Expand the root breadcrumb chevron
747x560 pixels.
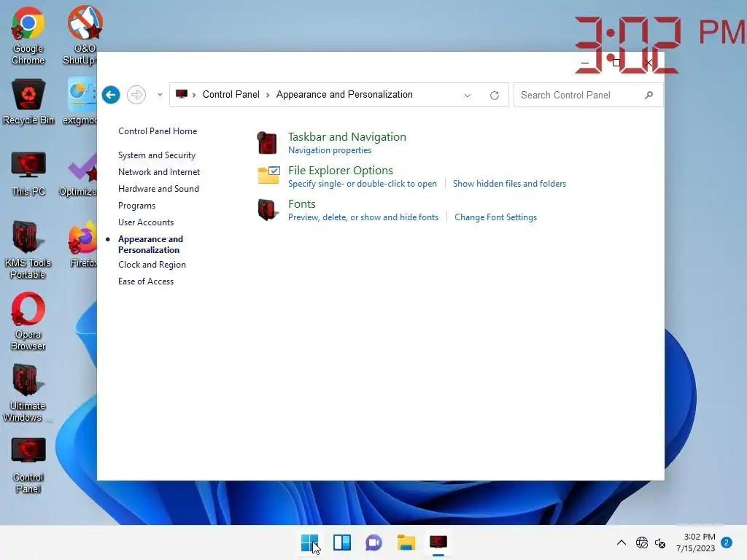tap(194, 95)
